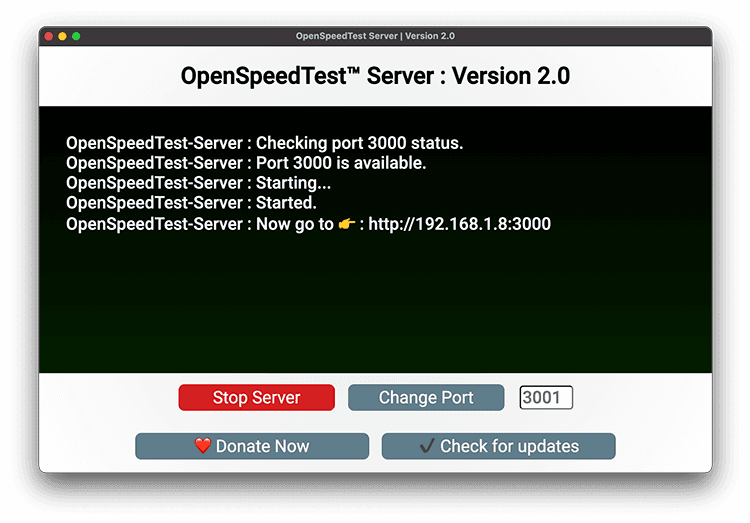Click the red heart icon on Donate
Screen dimensions: 750x523
(x=203, y=446)
